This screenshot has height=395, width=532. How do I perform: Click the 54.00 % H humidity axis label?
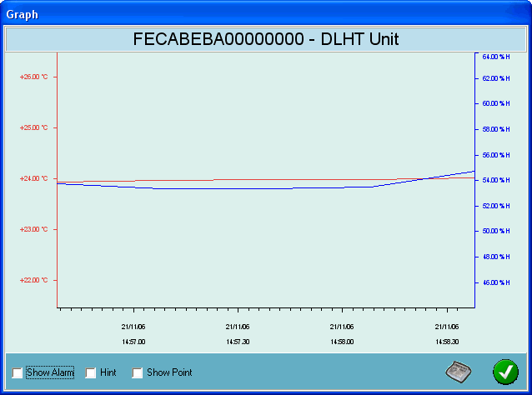point(496,180)
